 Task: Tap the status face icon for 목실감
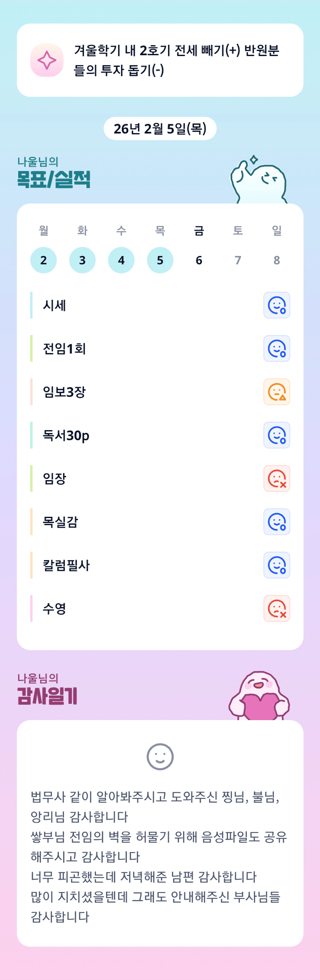click(x=277, y=522)
